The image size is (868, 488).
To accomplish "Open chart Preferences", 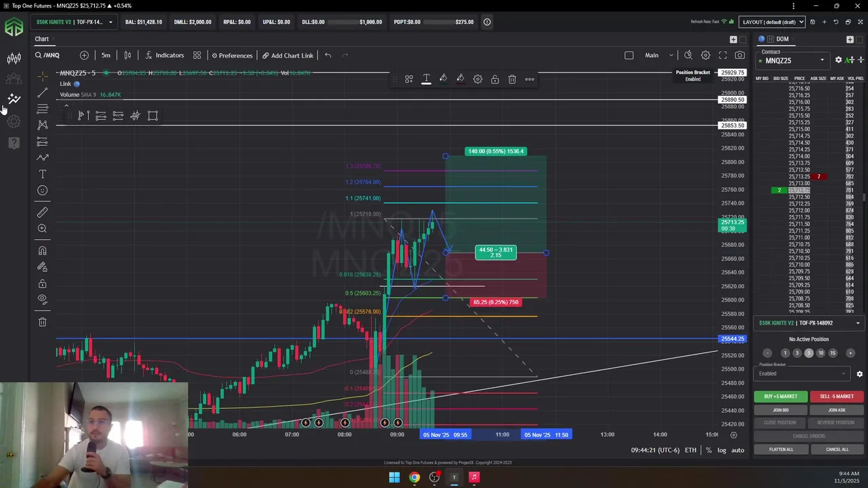I will point(232,55).
